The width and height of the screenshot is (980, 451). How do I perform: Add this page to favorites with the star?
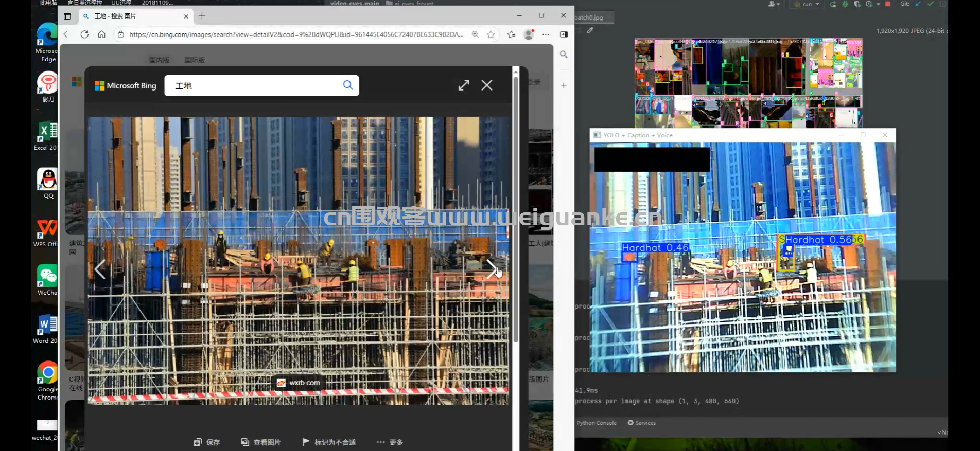point(491,34)
